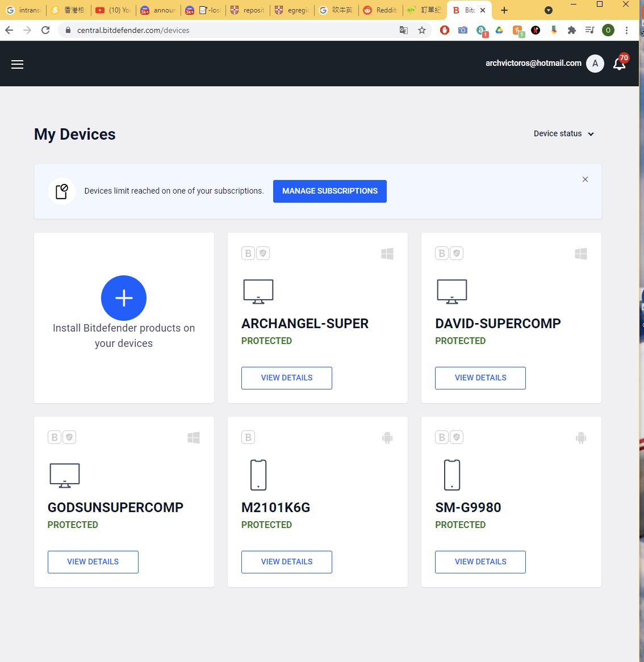This screenshot has height=662, width=644.
Task: Click the Windows logo on DAVID-SUPERCOMP card
Action: 581,254
